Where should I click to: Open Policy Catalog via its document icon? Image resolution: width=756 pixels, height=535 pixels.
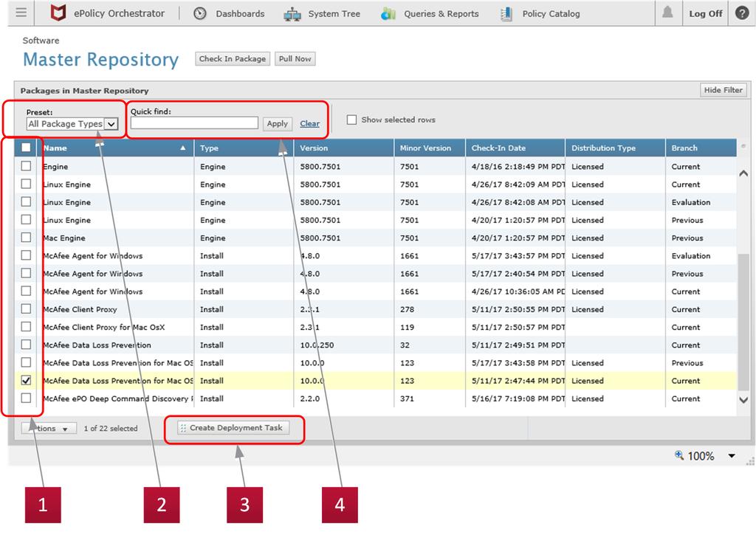coord(506,14)
